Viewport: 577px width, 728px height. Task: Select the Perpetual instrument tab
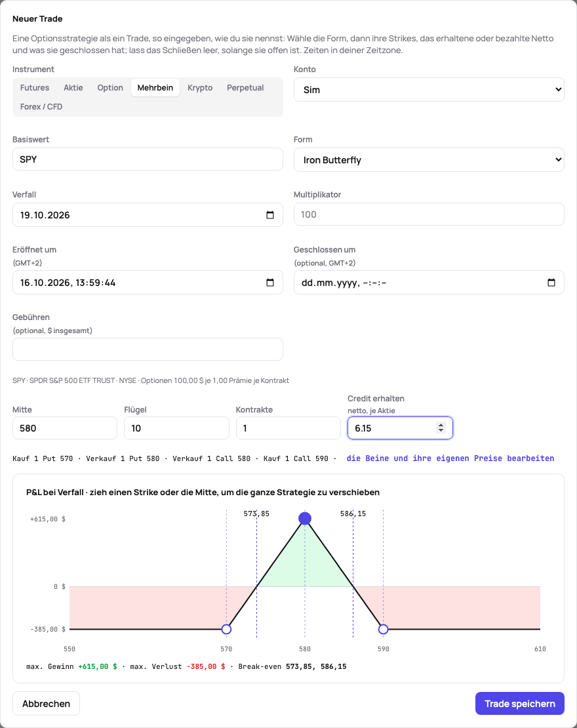(x=245, y=88)
